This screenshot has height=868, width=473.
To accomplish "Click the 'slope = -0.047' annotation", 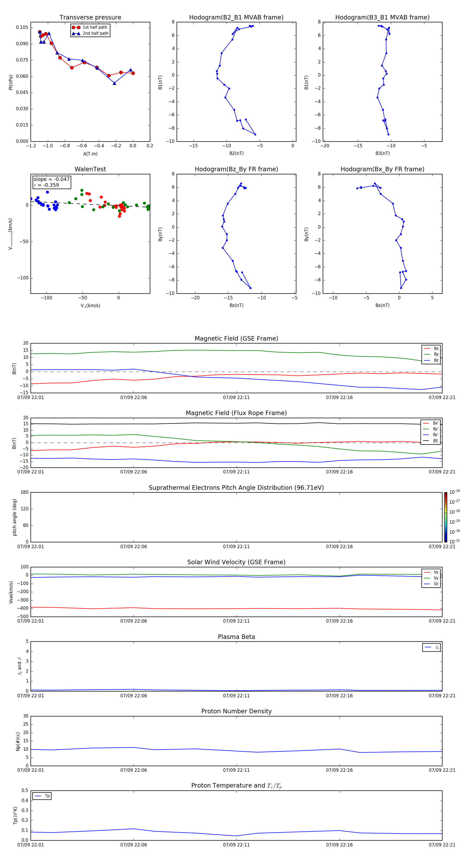I will (52, 179).
